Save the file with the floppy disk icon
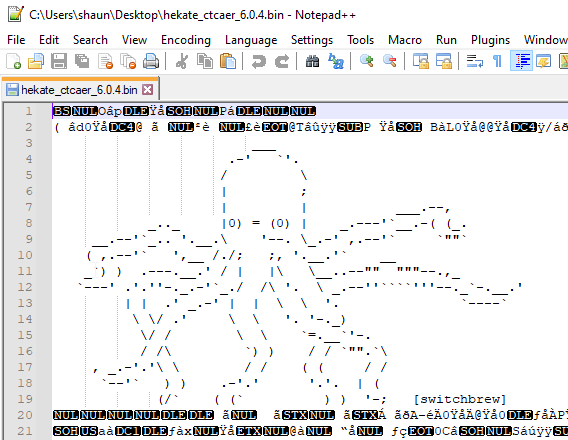This screenshot has width=568, height=440. 59,61
